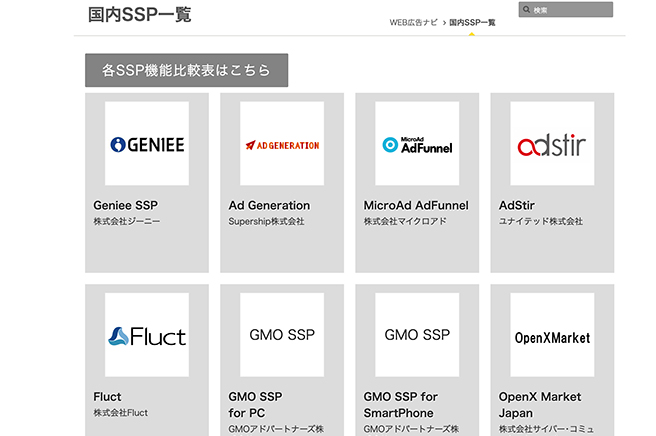Screen dimensions: 656x436
Task: Click the Ad Generation title link
Action: pos(269,205)
